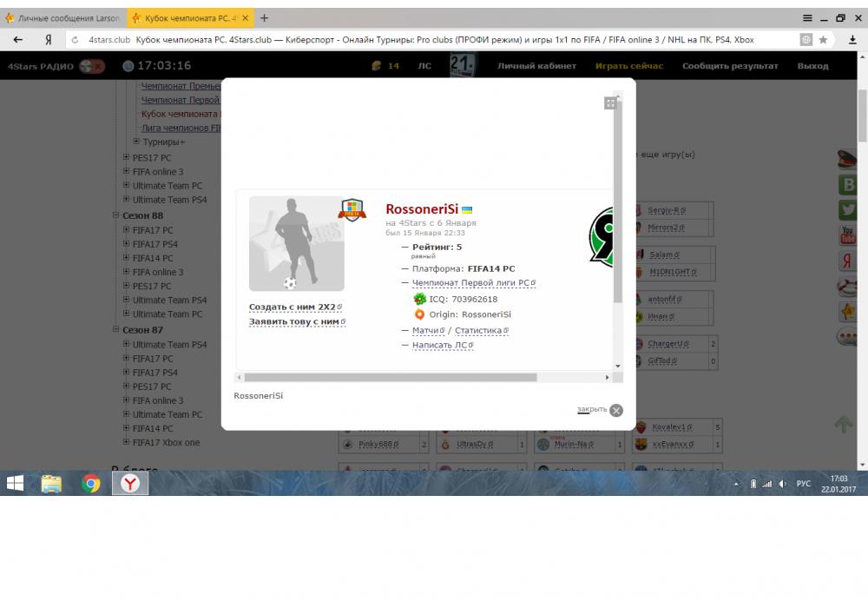Switch to the Личные сообщения browser tab
Screen dimensions: 868x608
pos(62,18)
